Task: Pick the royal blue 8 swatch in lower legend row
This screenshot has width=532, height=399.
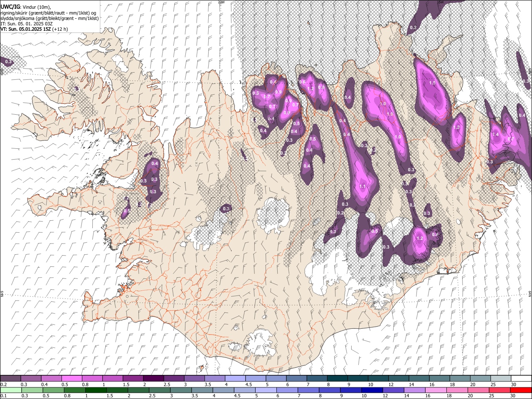Action: pyautogui.click(x=330, y=390)
